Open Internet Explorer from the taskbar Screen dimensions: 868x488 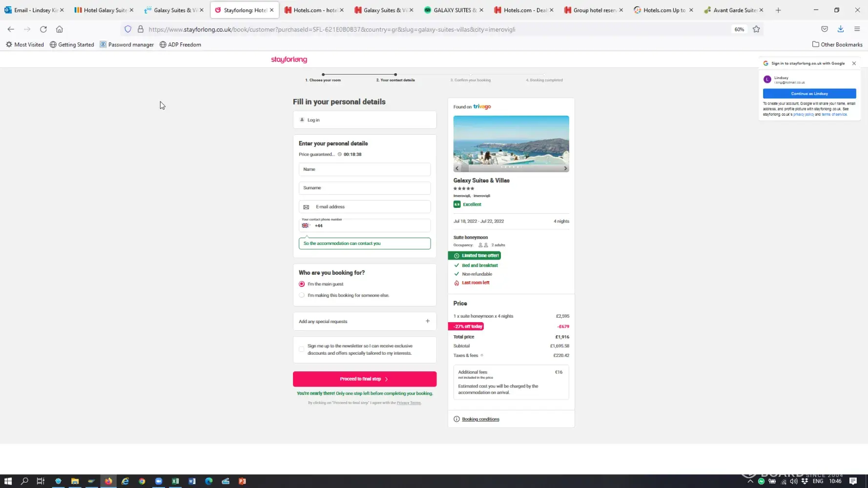tap(125, 481)
